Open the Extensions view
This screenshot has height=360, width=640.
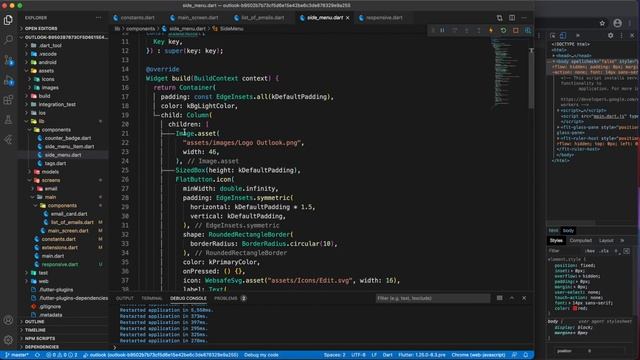click(8, 100)
